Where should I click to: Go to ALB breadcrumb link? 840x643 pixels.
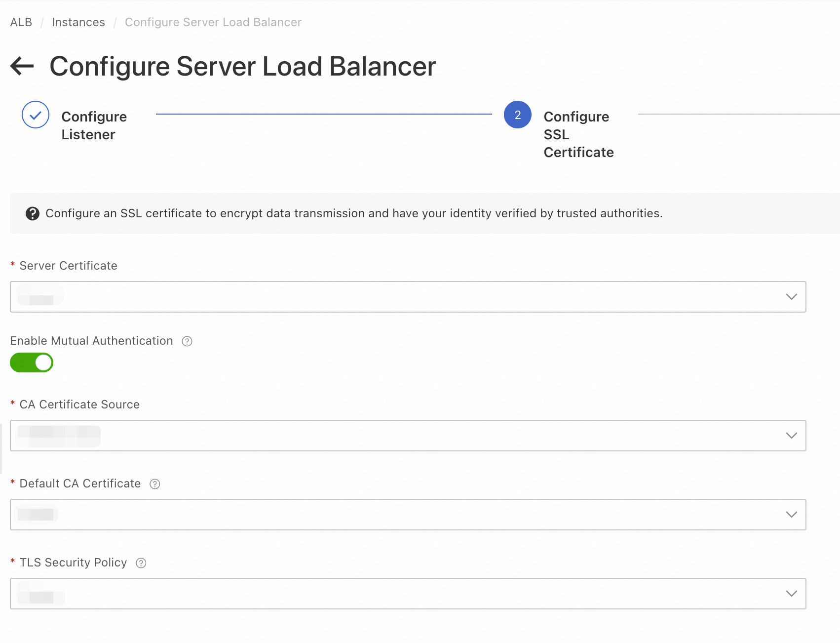[21, 22]
